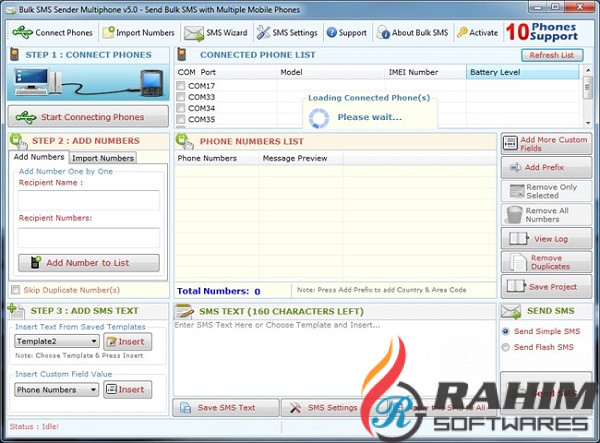The height and width of the screenshot is (443, 600).
Task: Click the Add Prefix button
Action: 546,168
